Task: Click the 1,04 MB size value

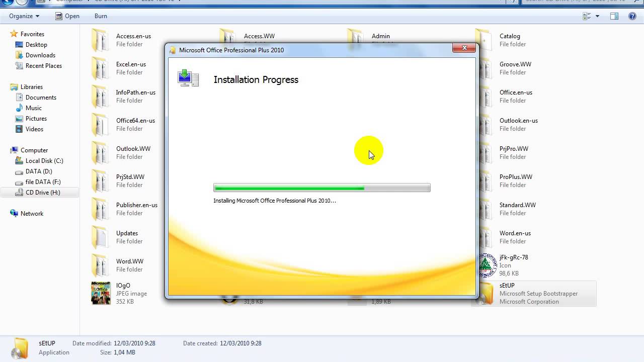Action: coord(124,352)
